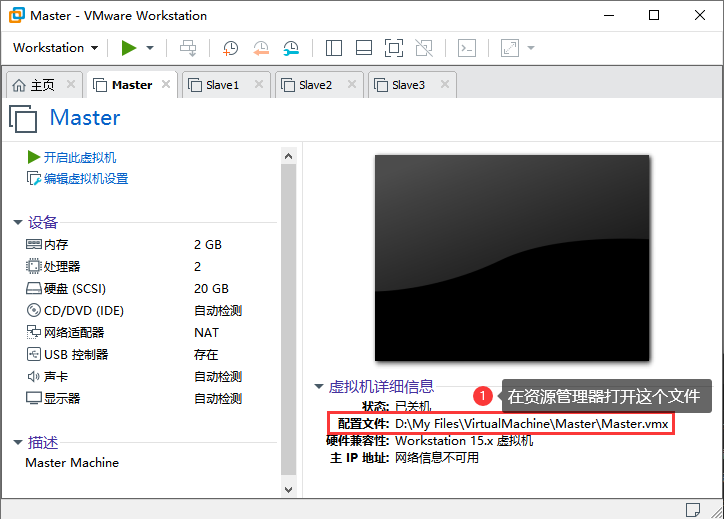724x519 pixels.
Task: Click the Workstation 15.x 虚拟机 compatibility text
Action: pyautogui.click(x=464, y=441)
